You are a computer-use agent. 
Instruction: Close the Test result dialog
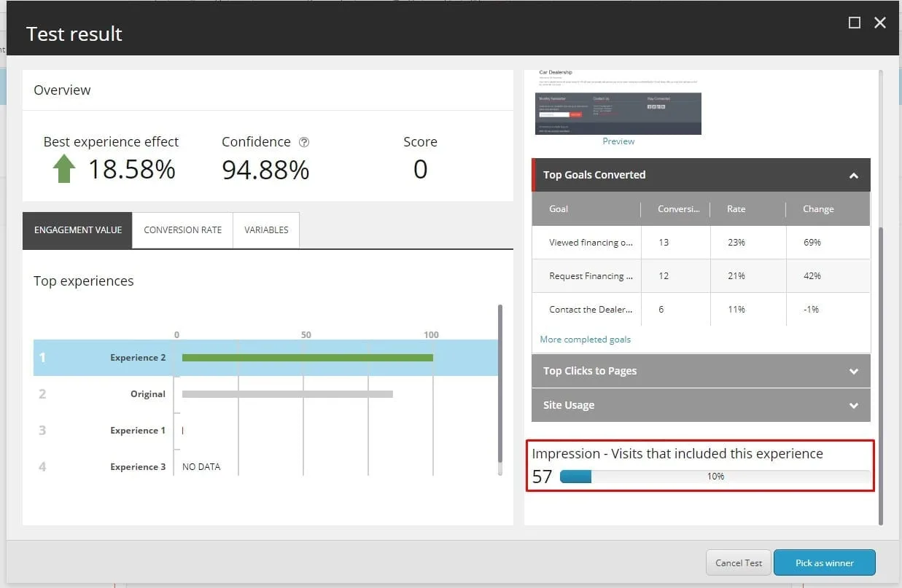[x=880, y=23]
